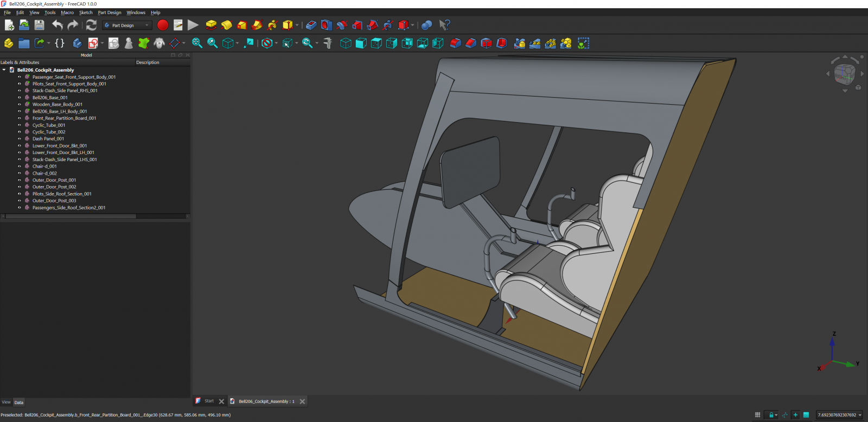Open the Measure caliper tool
The height and width of the screenshot is (422, 868).
tap(328, 43)
